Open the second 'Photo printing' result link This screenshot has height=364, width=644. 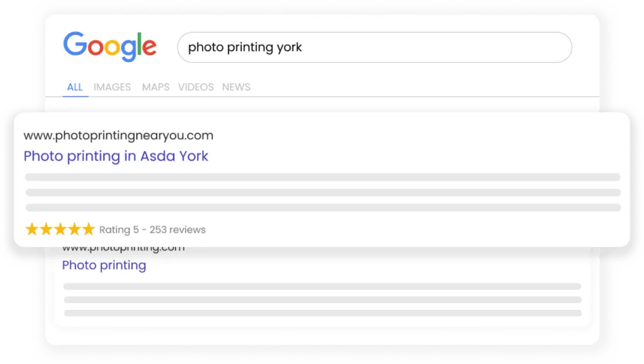[x=104, y=265]
